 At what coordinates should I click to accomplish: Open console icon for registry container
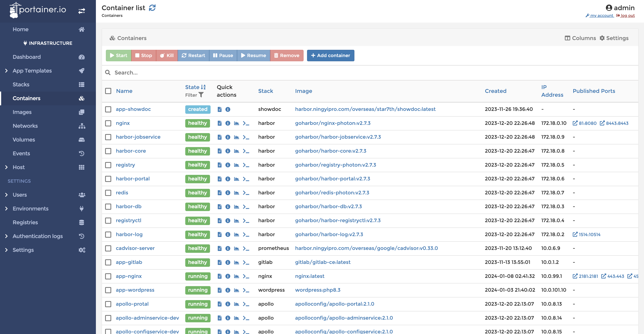point(246,165)
